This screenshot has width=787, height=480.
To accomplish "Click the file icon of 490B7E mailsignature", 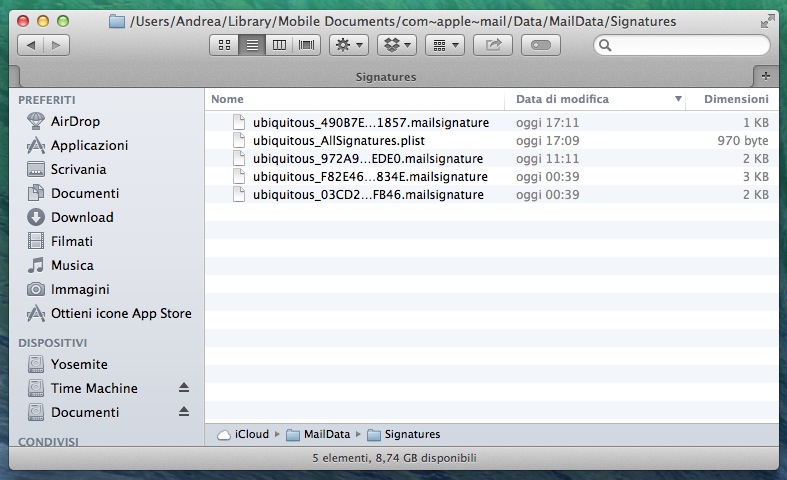I will [x=239, y=123].
